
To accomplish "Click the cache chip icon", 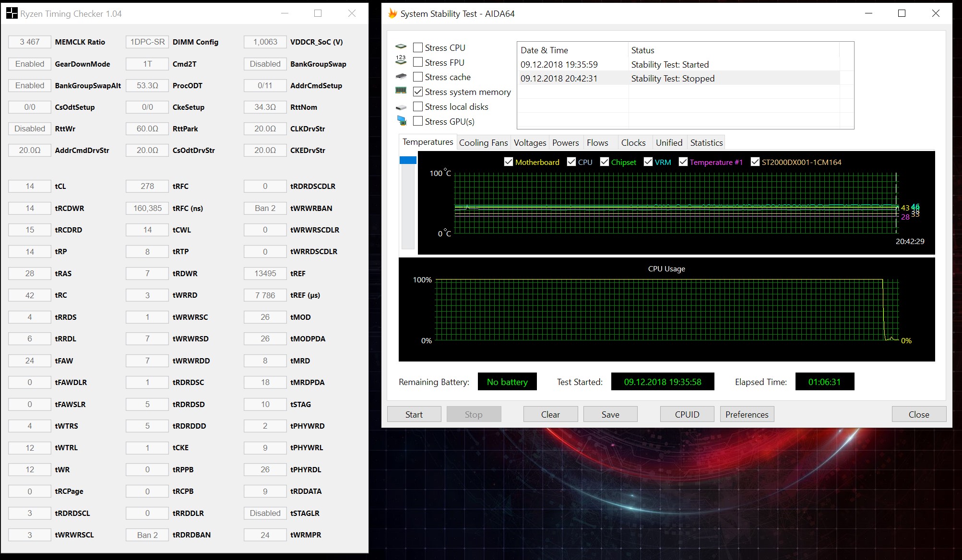I will [x=401, y=76].
